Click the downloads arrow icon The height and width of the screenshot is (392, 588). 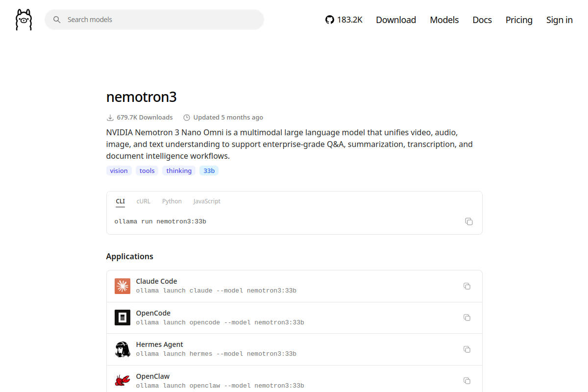click(x=110, y=118)
